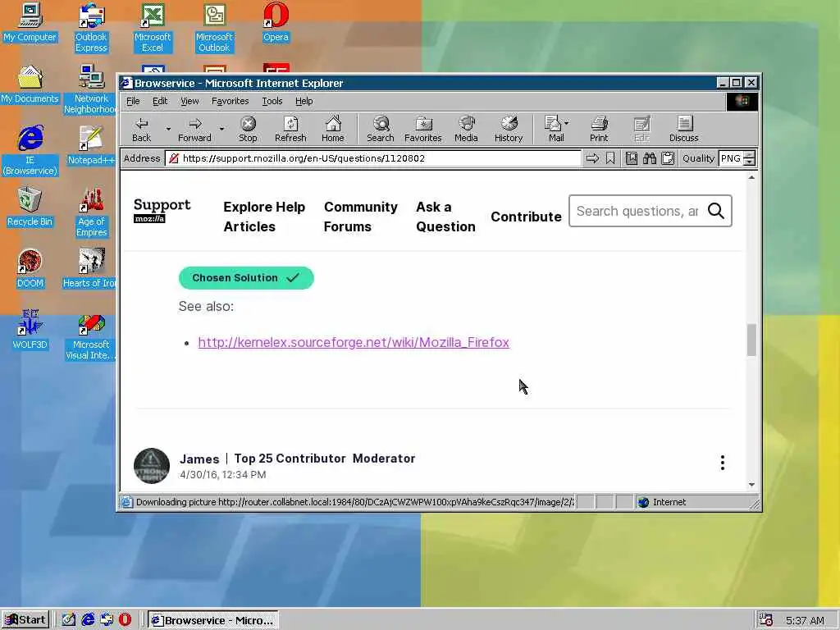Click the Forward navigation button
The height and width of the screenshot is (630, 840).
pos(194,130)
